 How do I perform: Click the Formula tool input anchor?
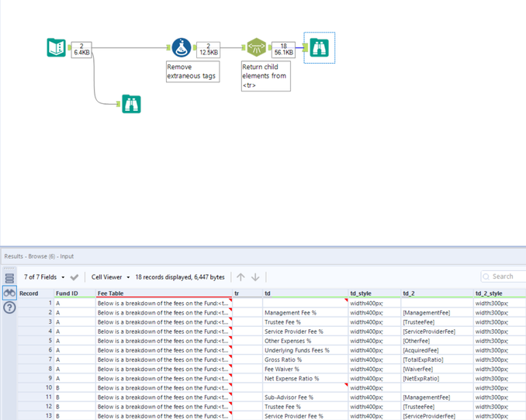tap(168, 47)
